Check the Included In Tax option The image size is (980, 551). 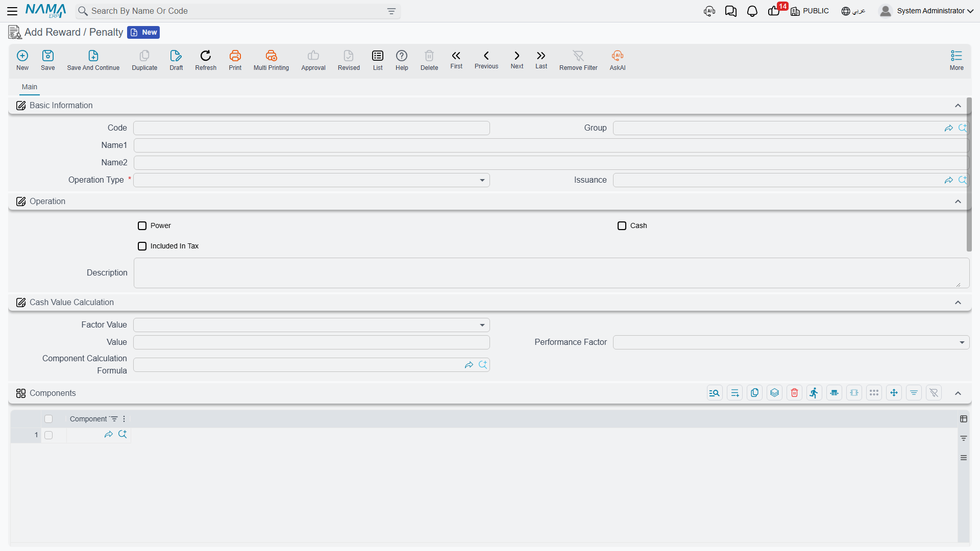click(142, 246)
